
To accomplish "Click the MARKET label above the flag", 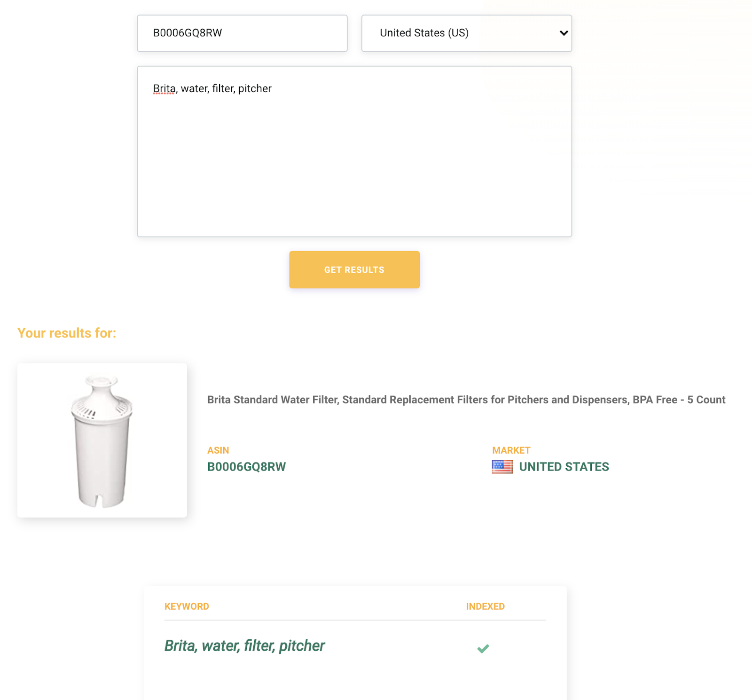I will 511,450.
